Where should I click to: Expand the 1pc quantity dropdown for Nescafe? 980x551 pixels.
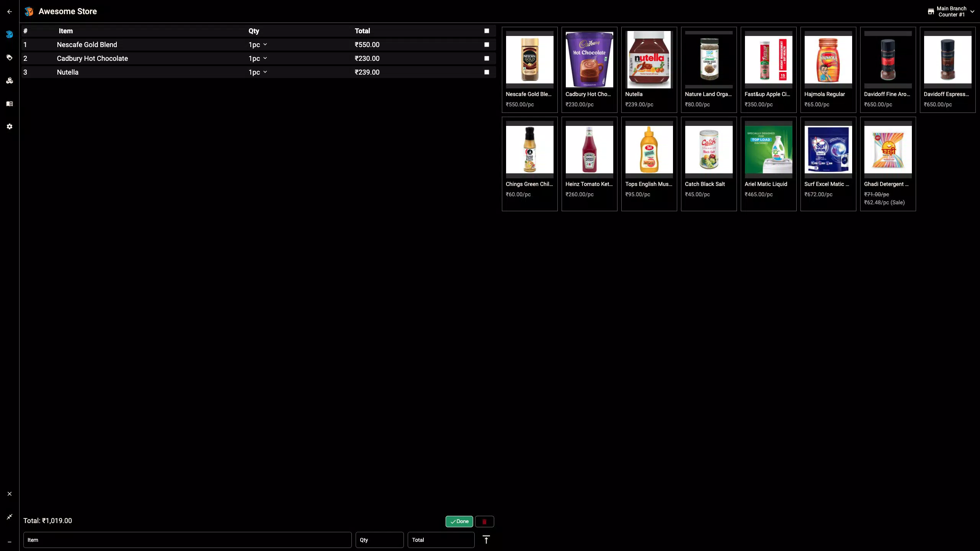(x=258, y=45)
